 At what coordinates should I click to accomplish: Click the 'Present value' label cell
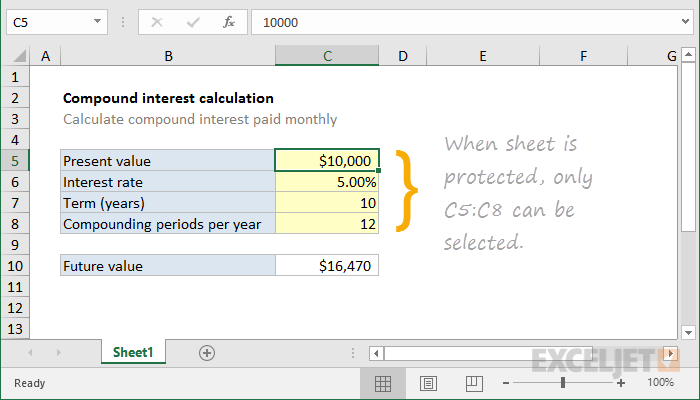coord(168,161)
